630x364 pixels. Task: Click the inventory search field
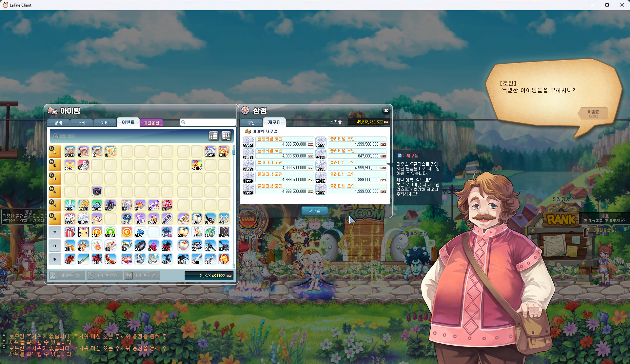pos(210,122)
